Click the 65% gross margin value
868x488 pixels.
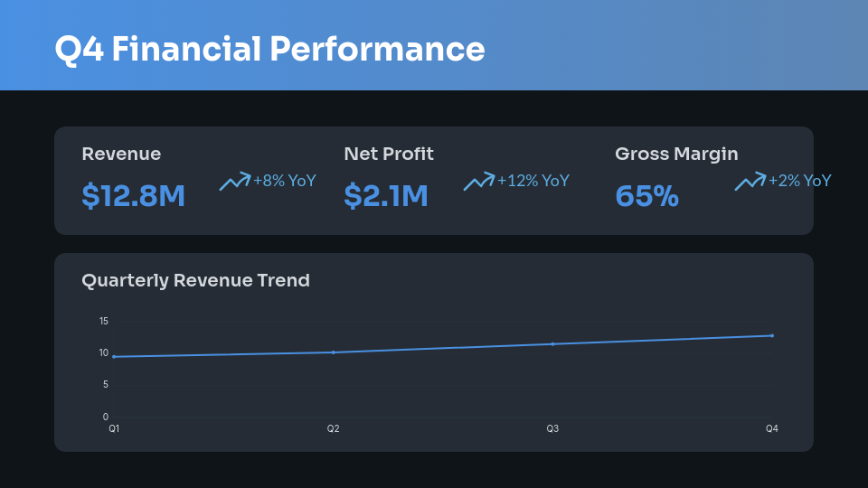(646, 195)
